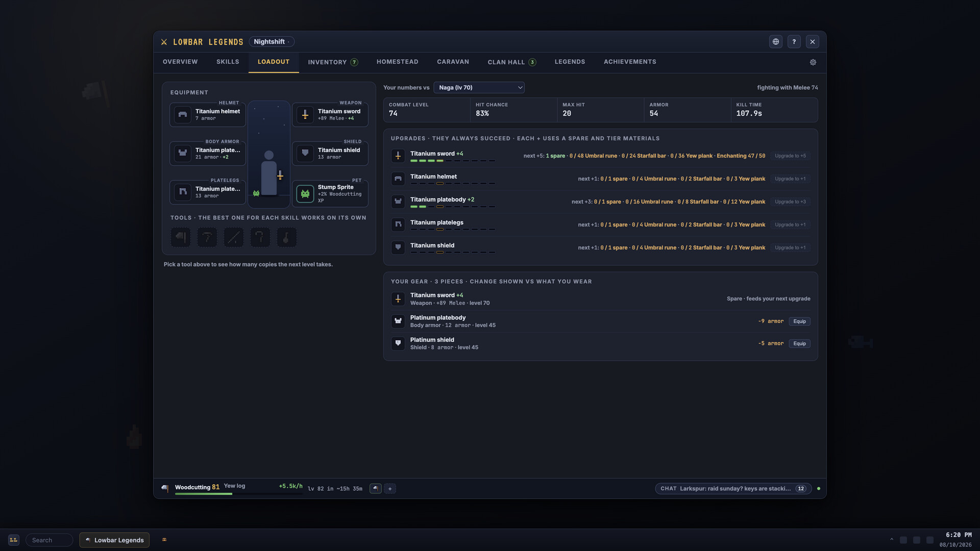Click the 'Spare · feeds your next upgrade' label

(769, 299)
